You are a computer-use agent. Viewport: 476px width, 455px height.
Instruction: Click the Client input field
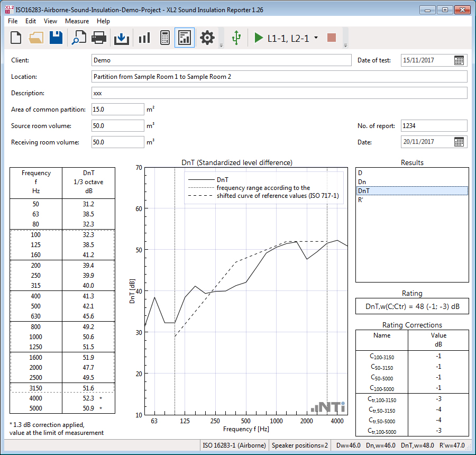click(x=221, y=60)
